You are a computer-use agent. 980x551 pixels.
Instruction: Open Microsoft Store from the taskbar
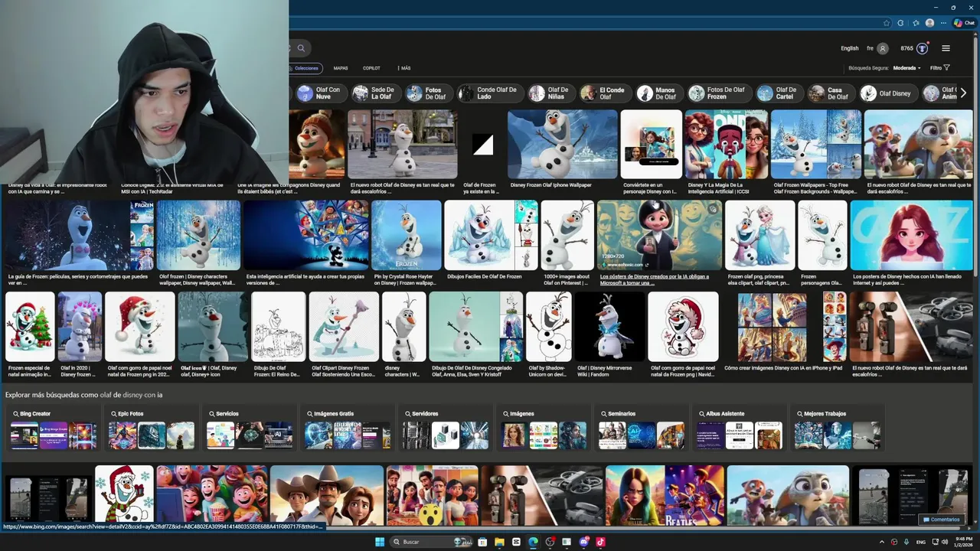click(482, 542)
